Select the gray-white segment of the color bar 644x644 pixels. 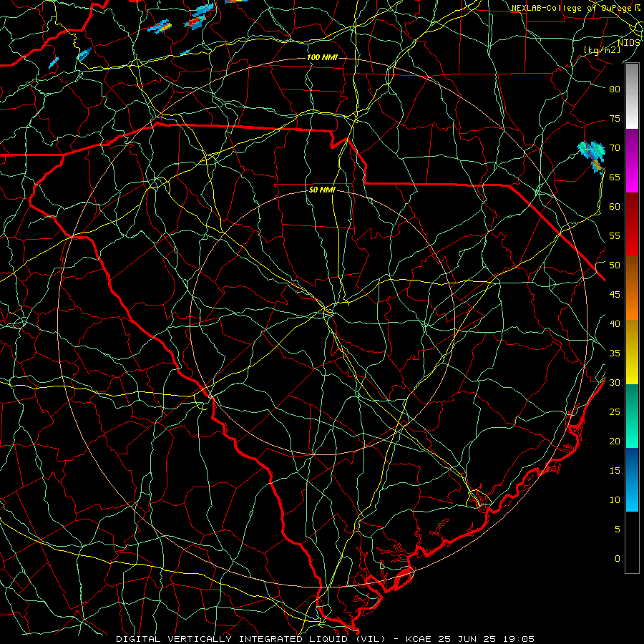(632, 96)
